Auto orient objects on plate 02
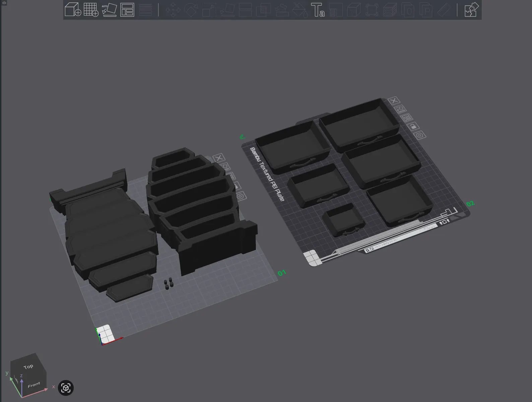Image resolution: width=532 pixels, height=402 pixels. [x=400, y=109]
